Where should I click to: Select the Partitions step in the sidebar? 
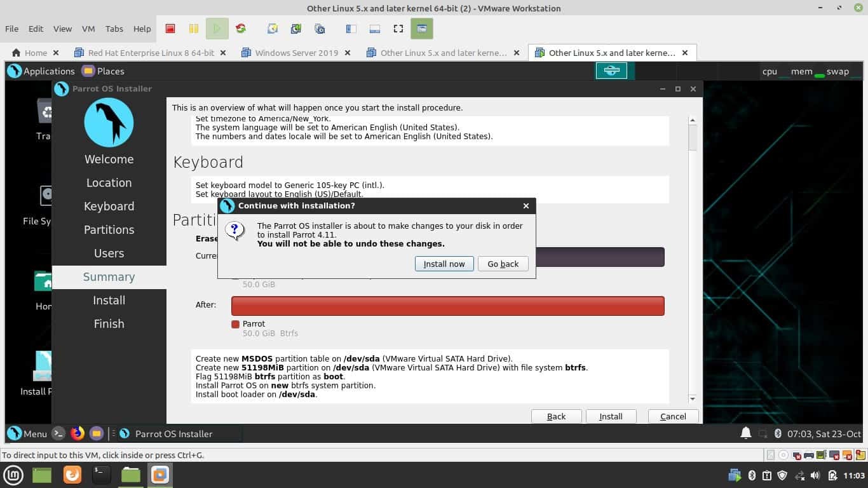[109, 229]
